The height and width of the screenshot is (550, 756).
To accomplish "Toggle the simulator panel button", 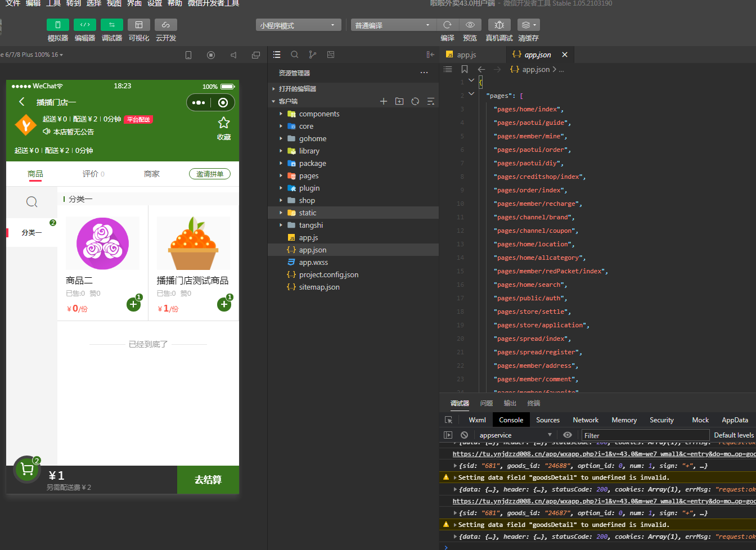I will pos(58,25).
